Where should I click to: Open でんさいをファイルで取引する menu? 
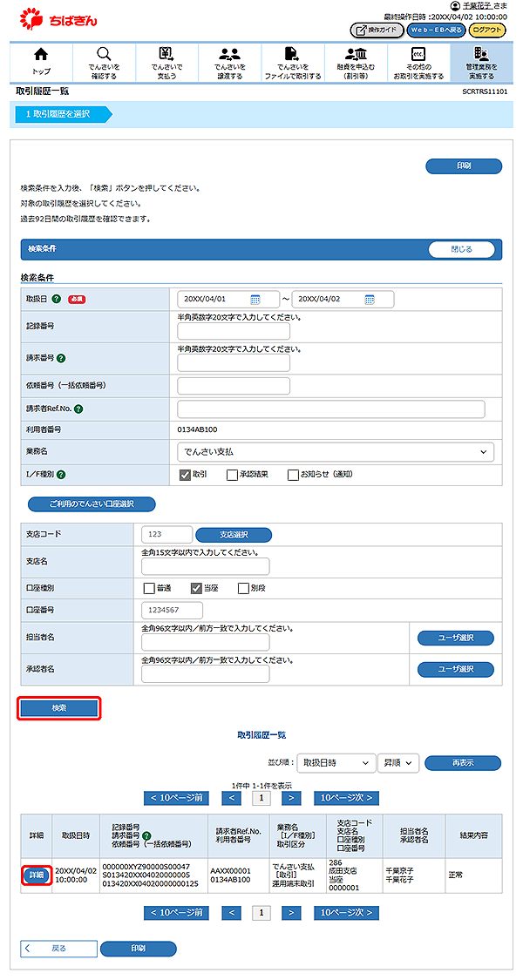click(292, 64)
